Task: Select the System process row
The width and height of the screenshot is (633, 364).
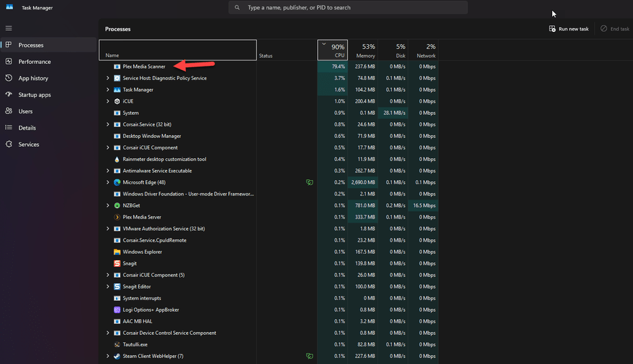Action: [x=268, y=113]
